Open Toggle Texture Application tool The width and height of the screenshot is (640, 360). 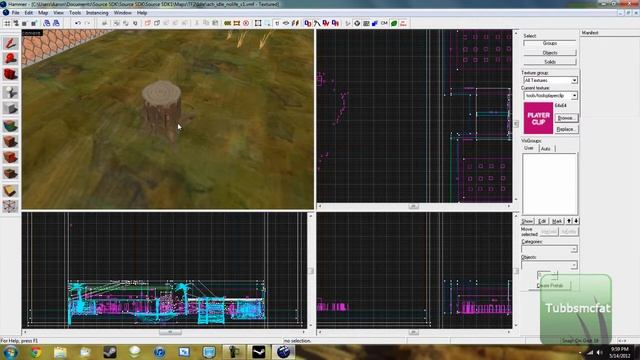point(10,126)
